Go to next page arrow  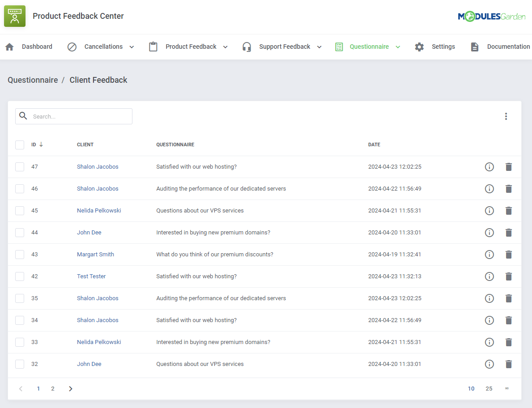click(x=71, y=389)
